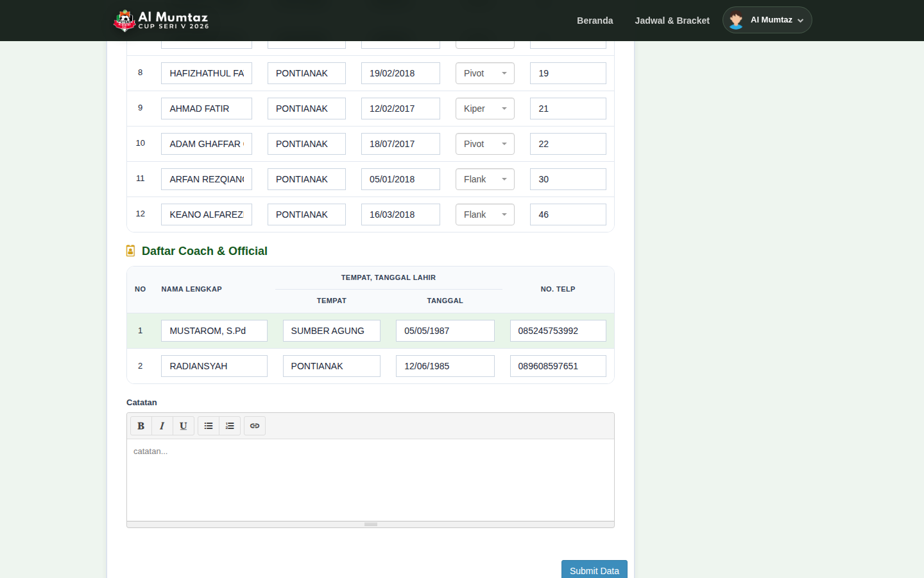Click the Al Mumtaz Cup logo
This screenshot has height=578, width=924.
pos(161,21)
